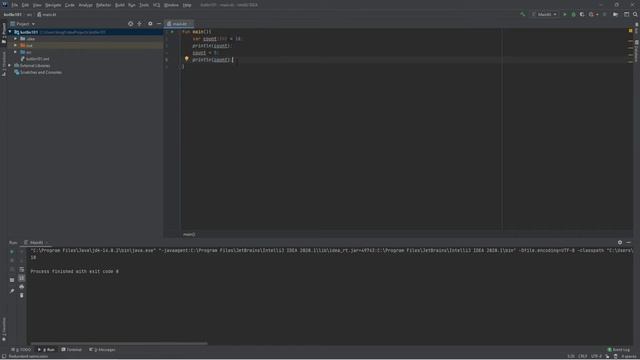Select Scratches and Consoles in tree
Image resolution: width=640 pixels, height=360 pixels.
pos(38,72)
